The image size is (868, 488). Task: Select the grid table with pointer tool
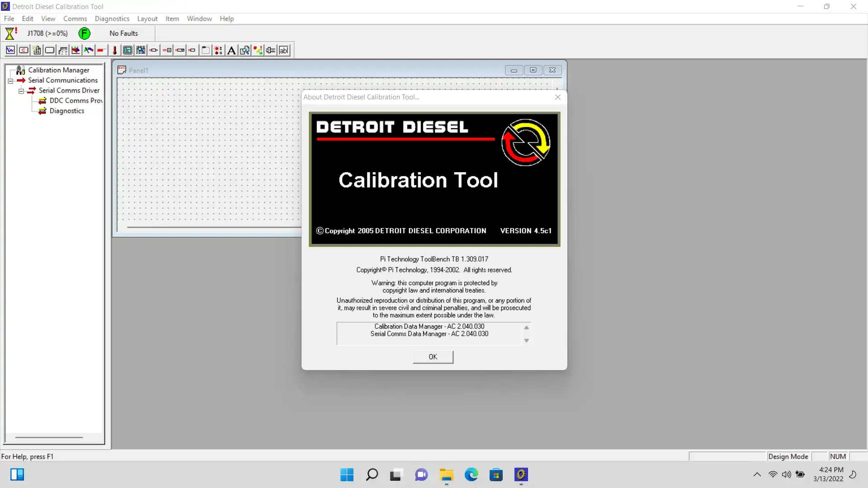[141, 50]
